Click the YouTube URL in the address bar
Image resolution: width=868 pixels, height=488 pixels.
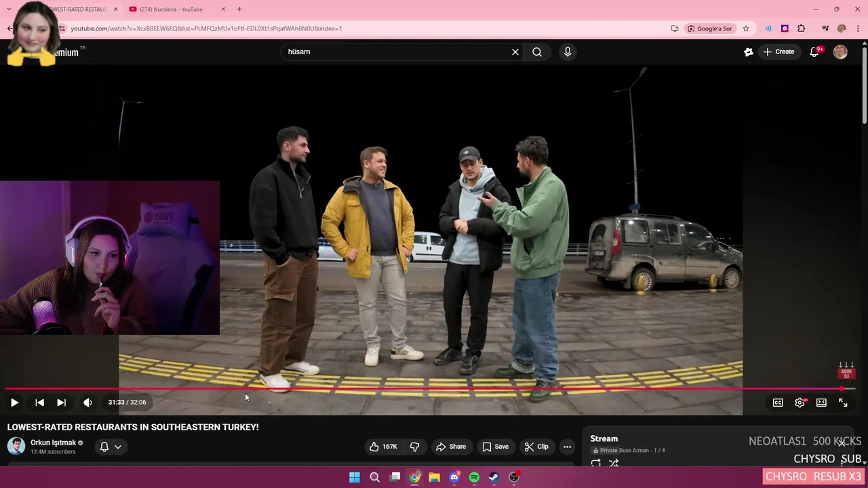(206, 28)
